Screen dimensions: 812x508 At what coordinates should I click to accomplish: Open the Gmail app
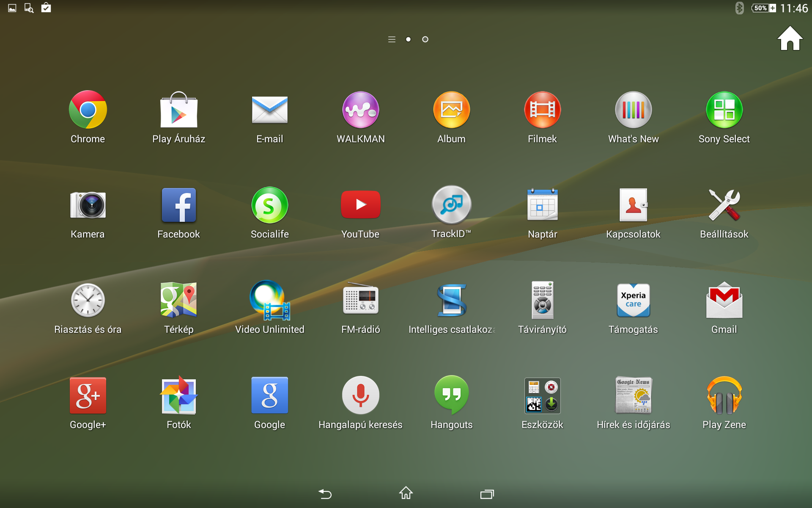tap(724, 300)
